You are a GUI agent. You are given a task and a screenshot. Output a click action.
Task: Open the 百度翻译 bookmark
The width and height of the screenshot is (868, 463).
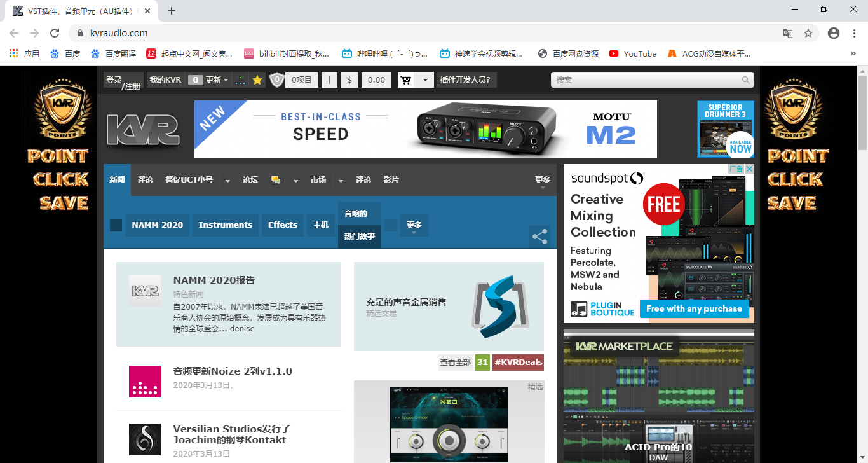click(113, 53)
